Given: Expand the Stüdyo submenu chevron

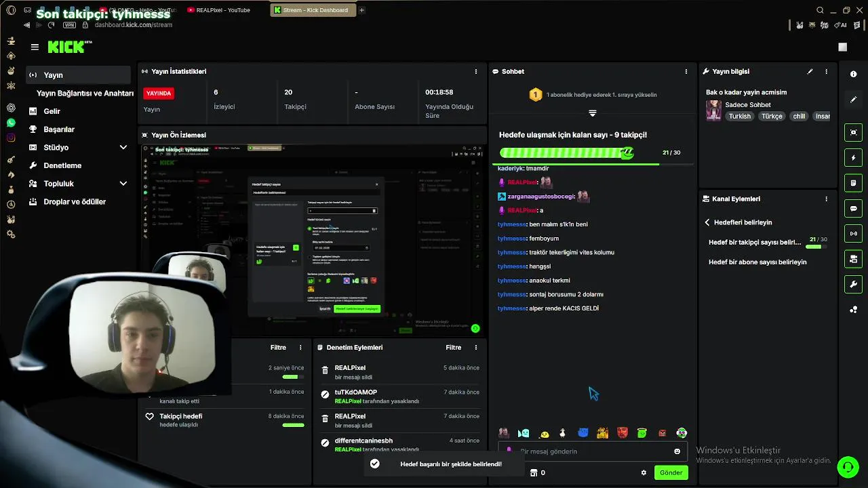Looking at the screenshot, I should pos(123,147).
